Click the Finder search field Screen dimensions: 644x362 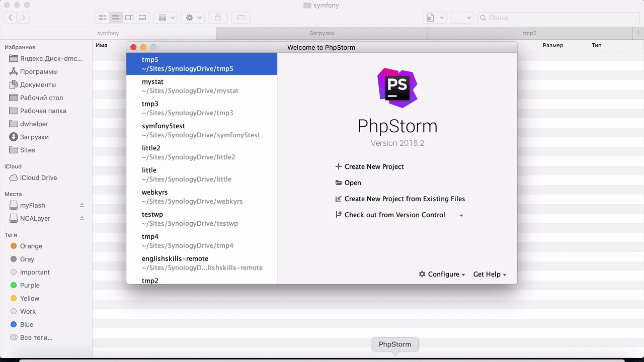pyautogui.click(x=557, y=18)
